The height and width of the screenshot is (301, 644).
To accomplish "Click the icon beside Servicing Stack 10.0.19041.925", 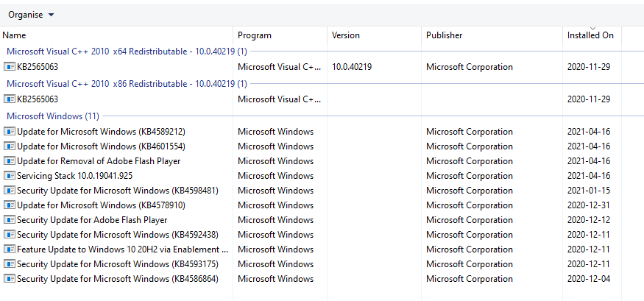I will click(x=10, y=176).
